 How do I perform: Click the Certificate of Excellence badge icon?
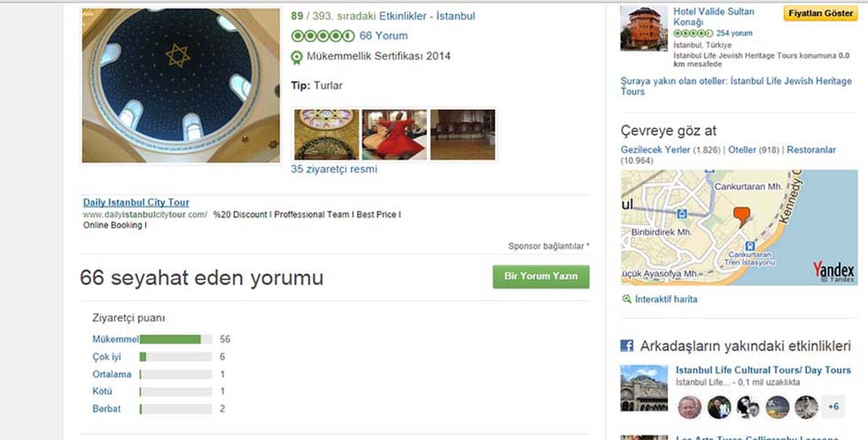(x=297, y=57)
